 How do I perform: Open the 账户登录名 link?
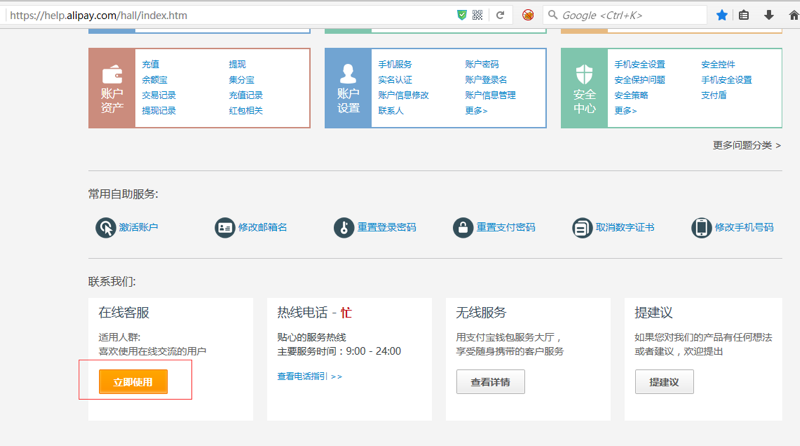coord(486,80)
